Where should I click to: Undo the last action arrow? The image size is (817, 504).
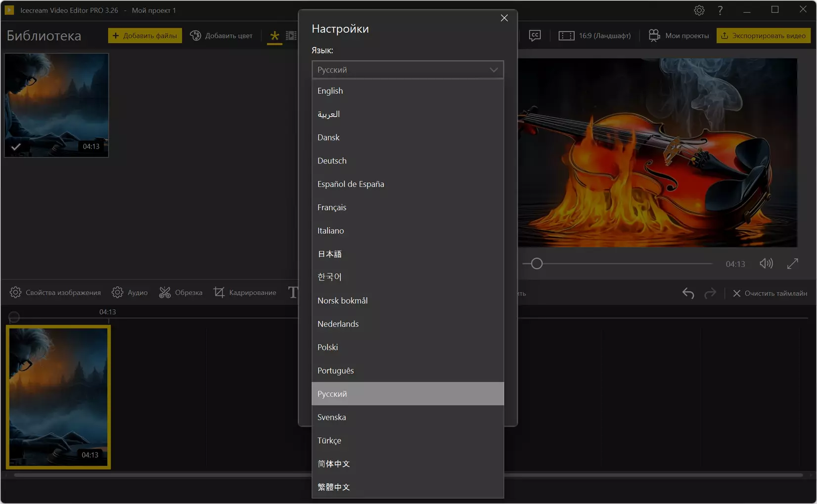688,293
